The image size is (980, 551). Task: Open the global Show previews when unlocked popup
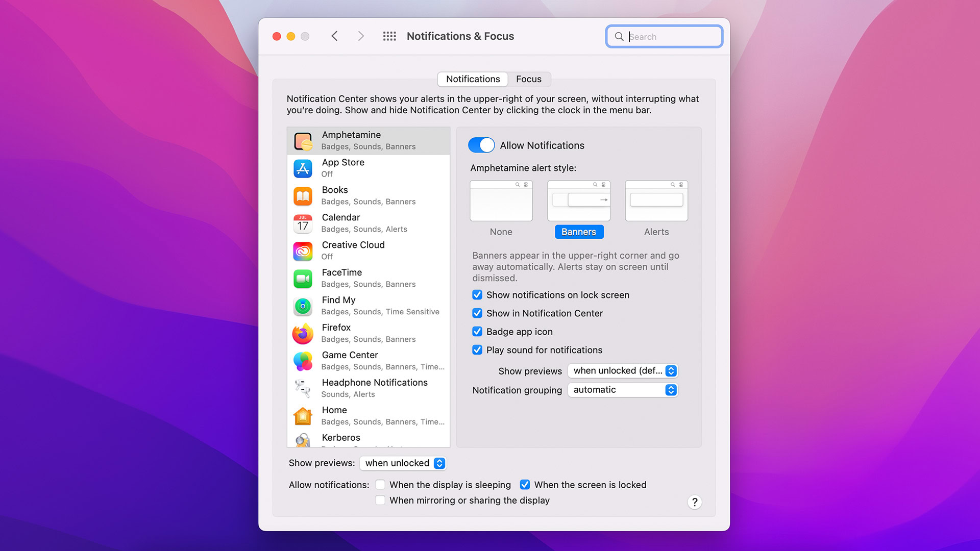click(403, 463)
